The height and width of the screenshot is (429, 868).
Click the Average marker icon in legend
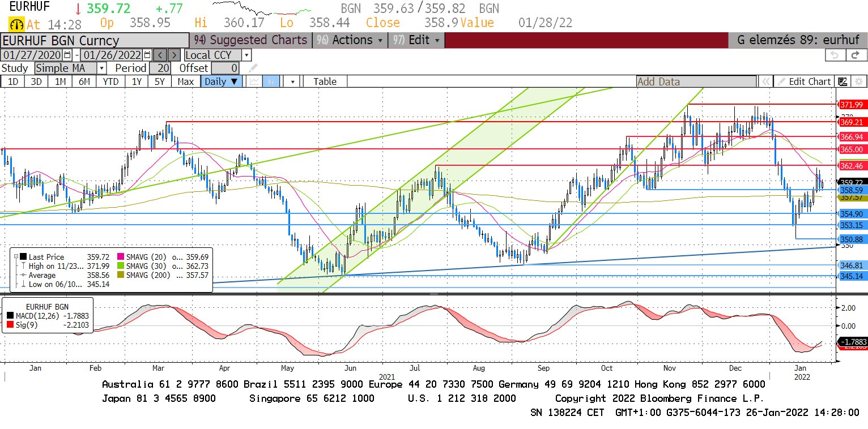[23, 275]
